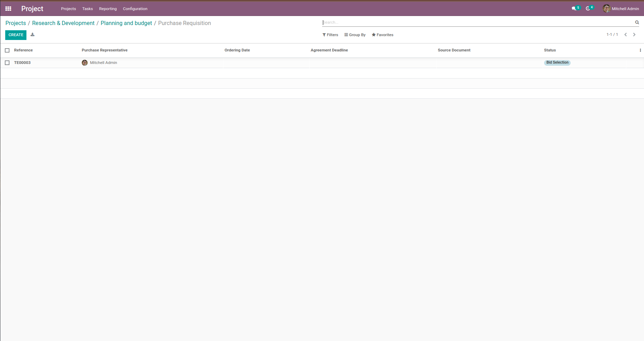Sort by Source Document column header
Viewport: 644px width, 341px height.
click(x=454, y=50)
